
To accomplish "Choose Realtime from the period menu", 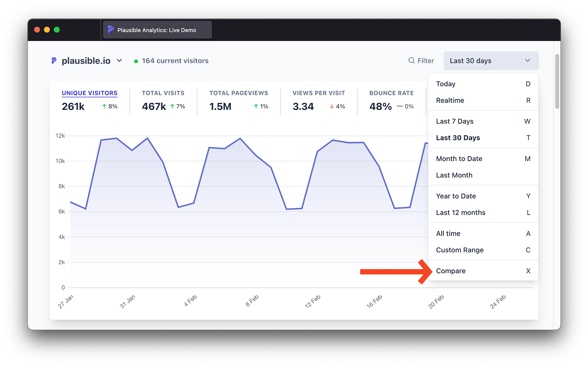I will coord(483,100).
